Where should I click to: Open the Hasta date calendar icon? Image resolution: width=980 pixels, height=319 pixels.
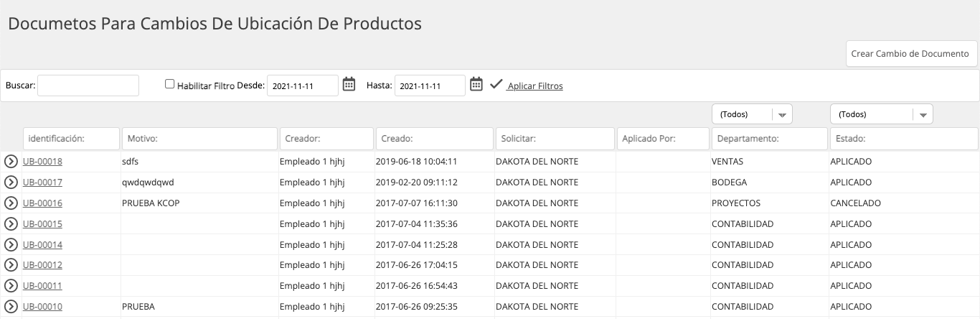[476, 85]
